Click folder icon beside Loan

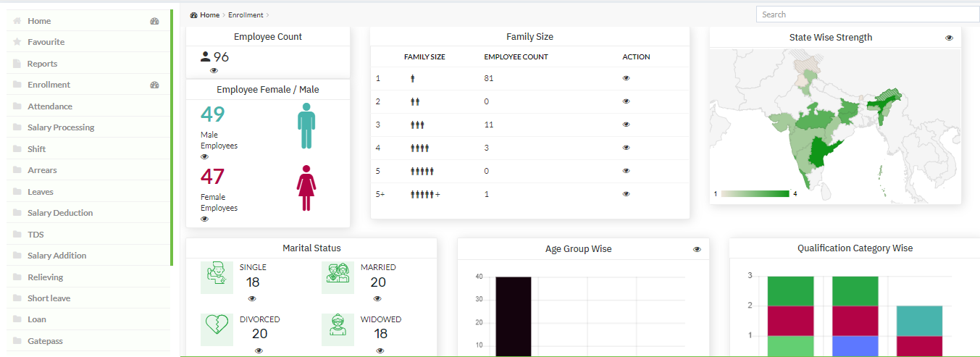[x=17, y=319]
